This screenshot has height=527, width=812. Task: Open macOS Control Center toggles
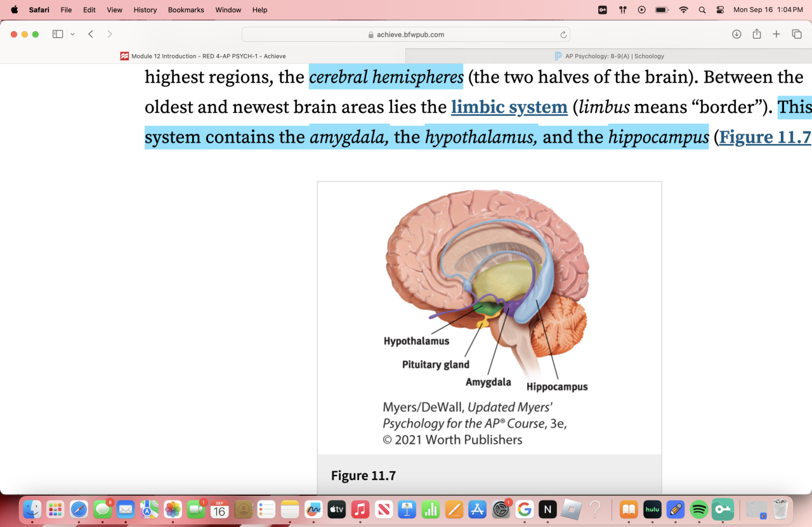click(720, 10)
